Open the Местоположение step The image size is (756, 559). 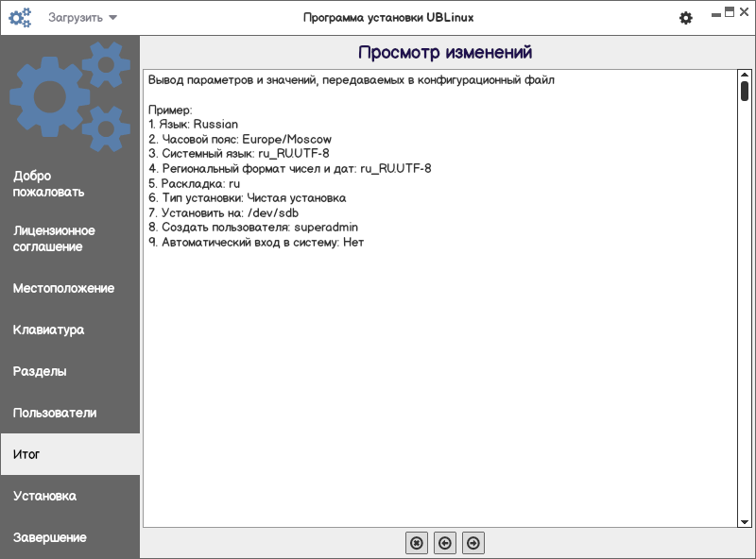pos(70,288)
